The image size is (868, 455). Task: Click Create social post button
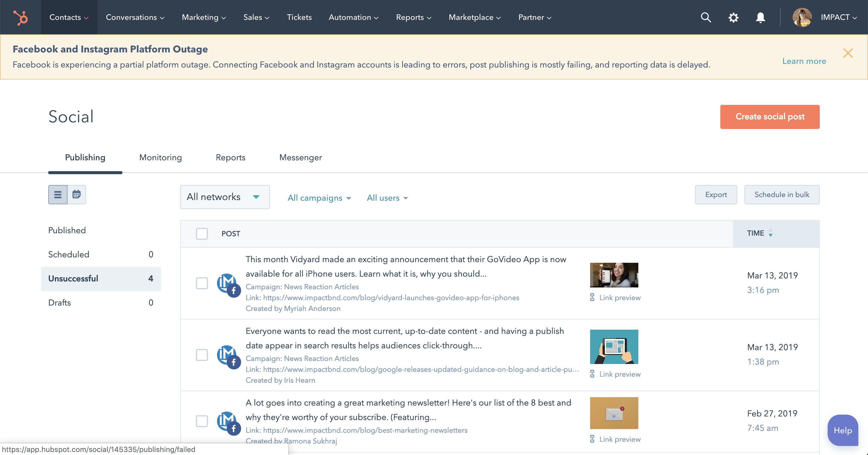(x=770, y=117)
